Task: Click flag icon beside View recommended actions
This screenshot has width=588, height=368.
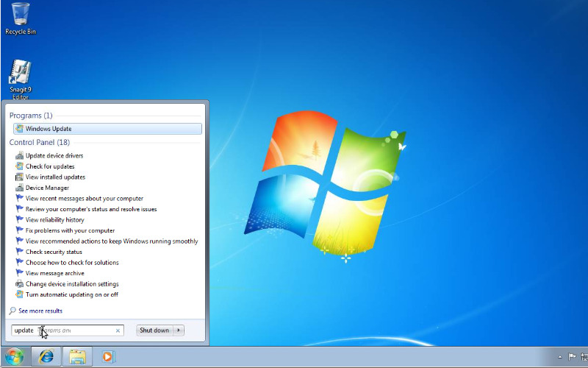Action: click(19, 241)
